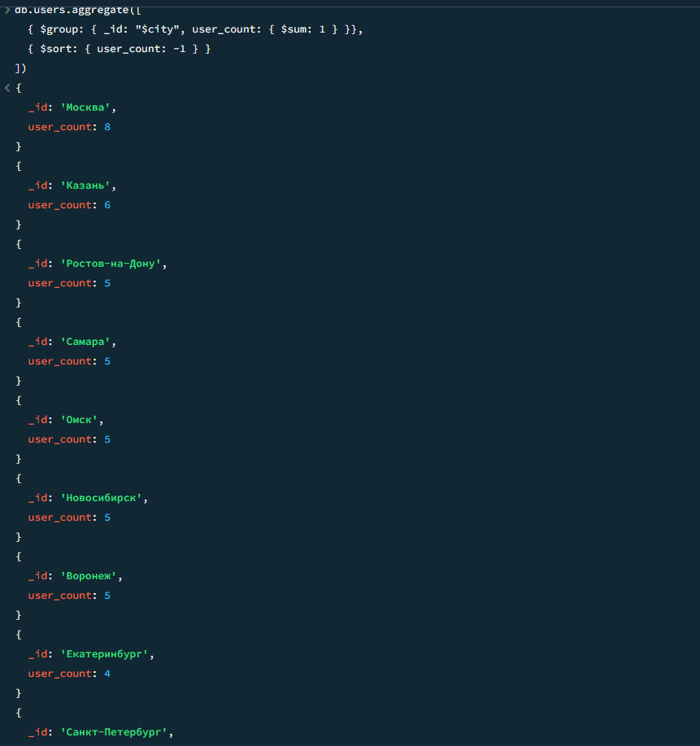
Task: Click the user_count value 6 for Казань
Action: click(107, 205)
